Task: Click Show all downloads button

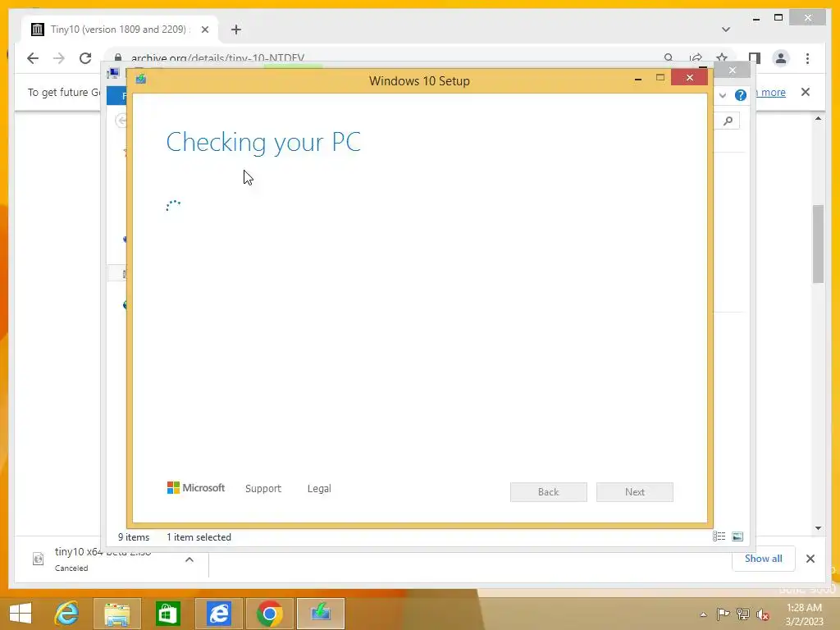Action: 763,558
